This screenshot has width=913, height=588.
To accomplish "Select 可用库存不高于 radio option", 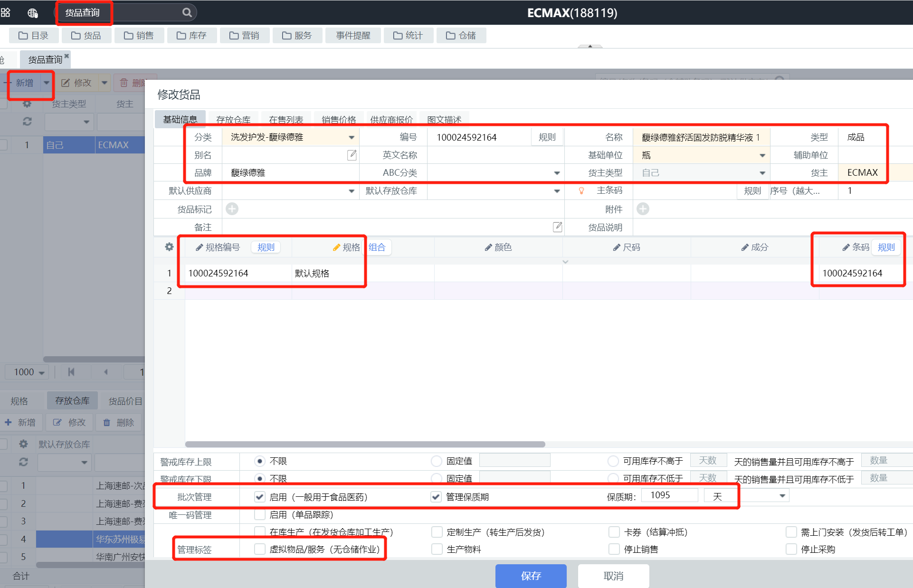I will coord(613,461).
